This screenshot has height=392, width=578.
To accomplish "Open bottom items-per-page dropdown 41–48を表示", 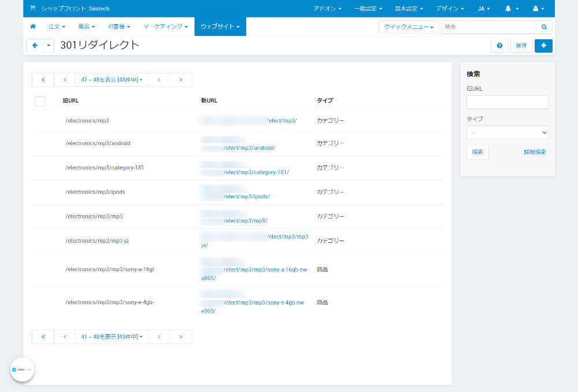I will tap(112, 336).
